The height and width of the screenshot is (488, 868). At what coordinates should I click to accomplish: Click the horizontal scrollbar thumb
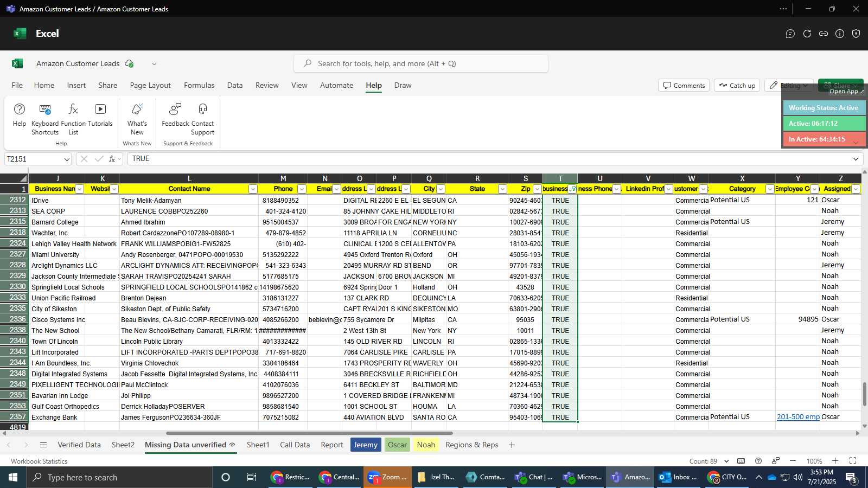pos(309,433)
